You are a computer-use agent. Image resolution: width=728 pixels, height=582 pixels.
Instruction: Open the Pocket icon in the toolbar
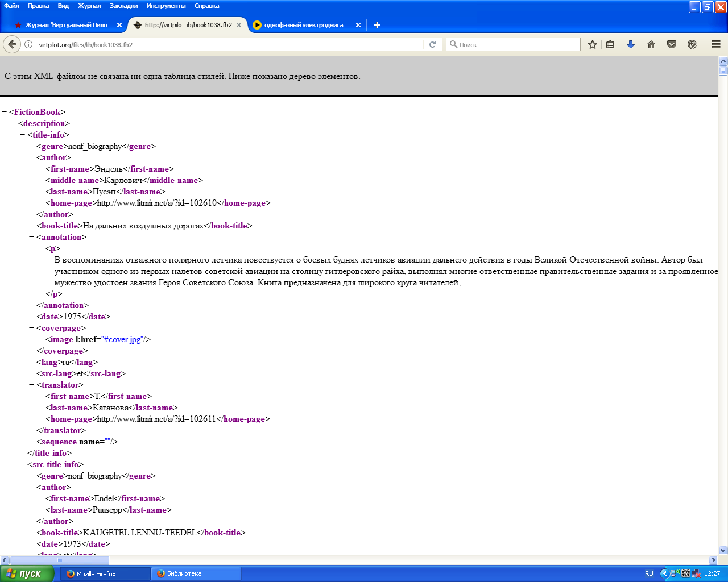pyautogui.click(x=672, y=44)
